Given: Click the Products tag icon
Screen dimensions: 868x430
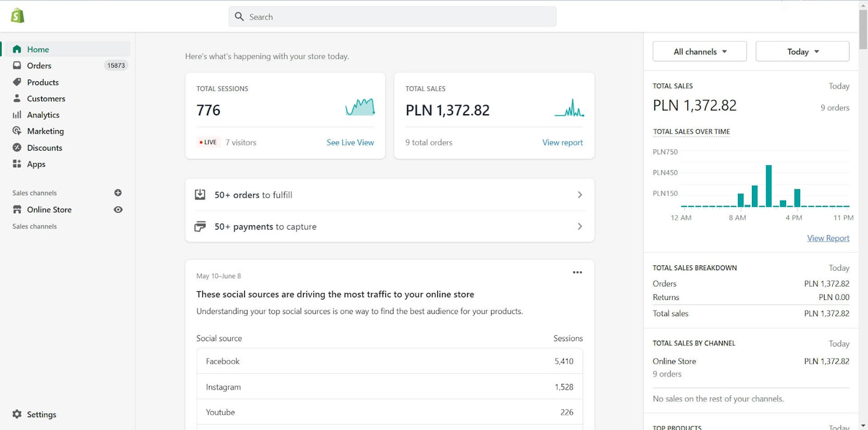Looking at the screenshot, I should pos(17,82).
